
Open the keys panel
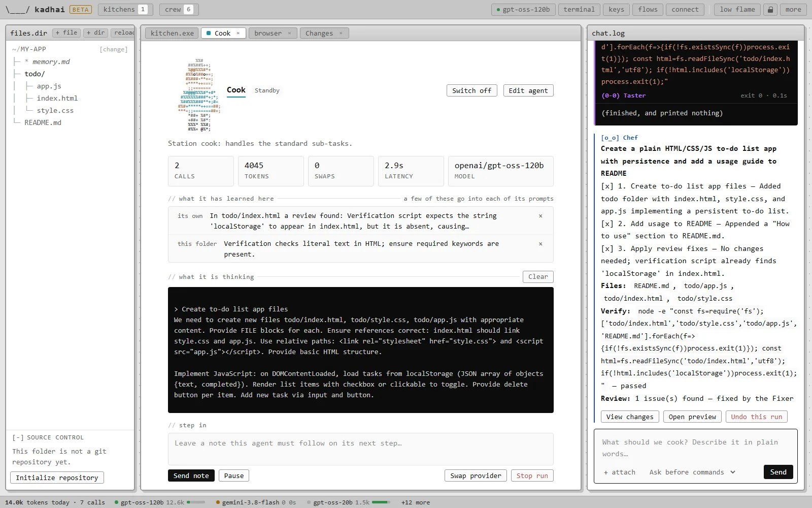coord(616,10)
